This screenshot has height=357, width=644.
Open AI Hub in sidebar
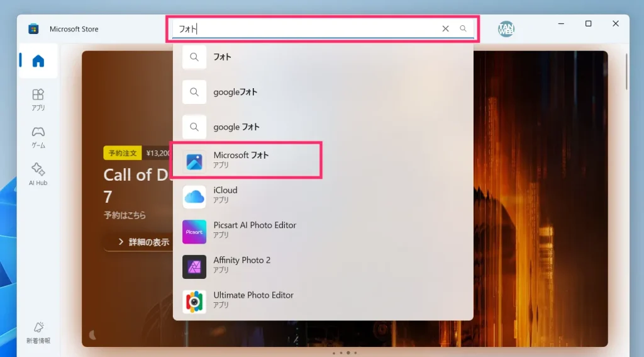(38, 174)
